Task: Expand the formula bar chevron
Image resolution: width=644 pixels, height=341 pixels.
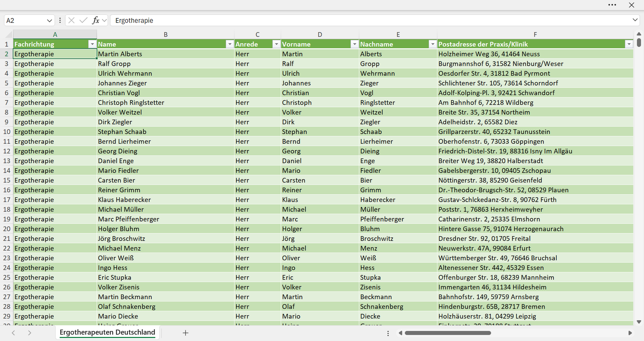Action: (635, 20)
